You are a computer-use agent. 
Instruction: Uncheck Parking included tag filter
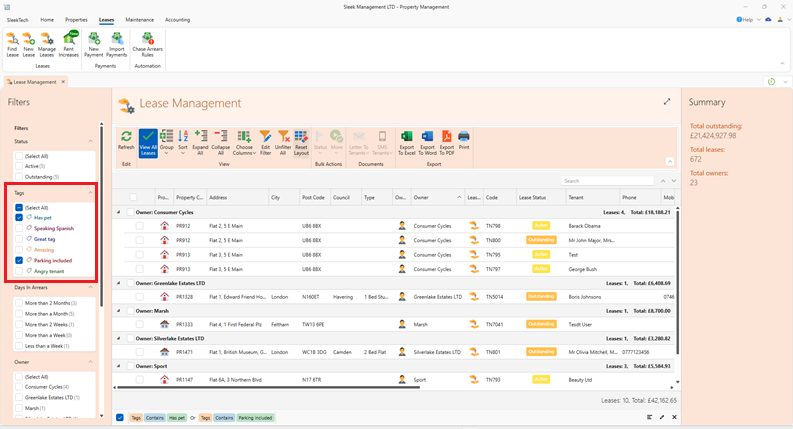point(19,261)
